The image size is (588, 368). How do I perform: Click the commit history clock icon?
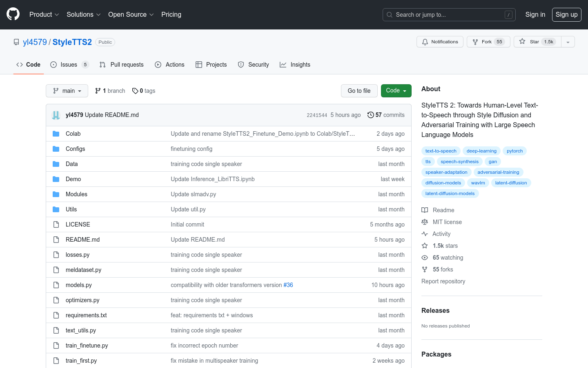[370, 115]
